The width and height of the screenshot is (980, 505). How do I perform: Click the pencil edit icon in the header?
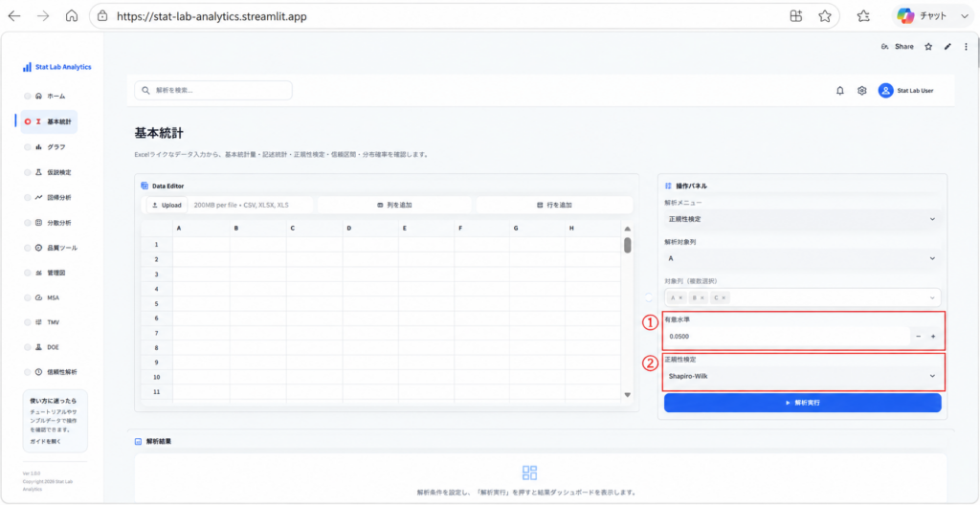click(x=947, y=47)
